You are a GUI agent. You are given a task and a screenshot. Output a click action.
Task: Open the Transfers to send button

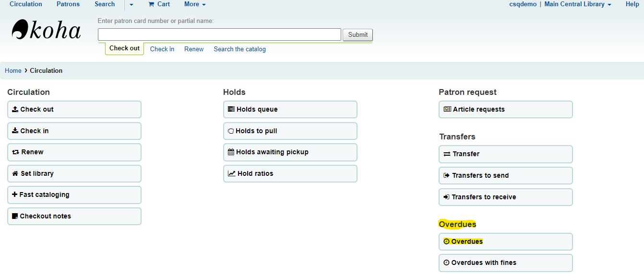click(505, 175)
